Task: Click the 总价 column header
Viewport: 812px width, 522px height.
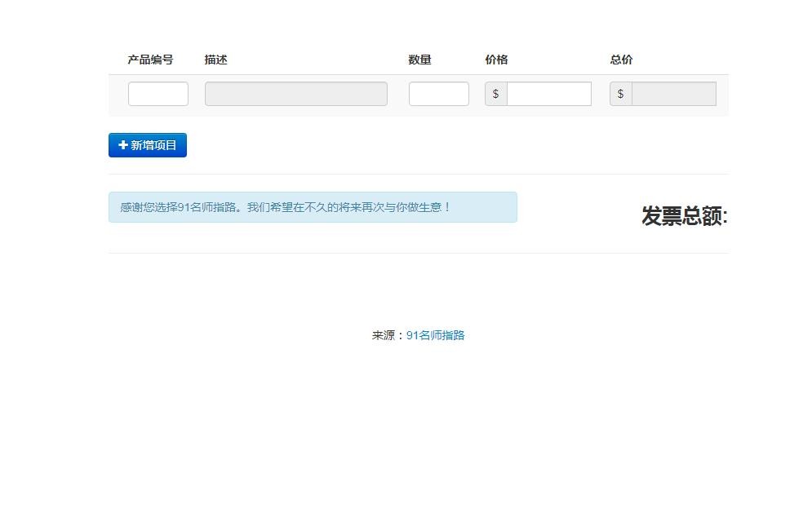Action: (x=621, y=60)
